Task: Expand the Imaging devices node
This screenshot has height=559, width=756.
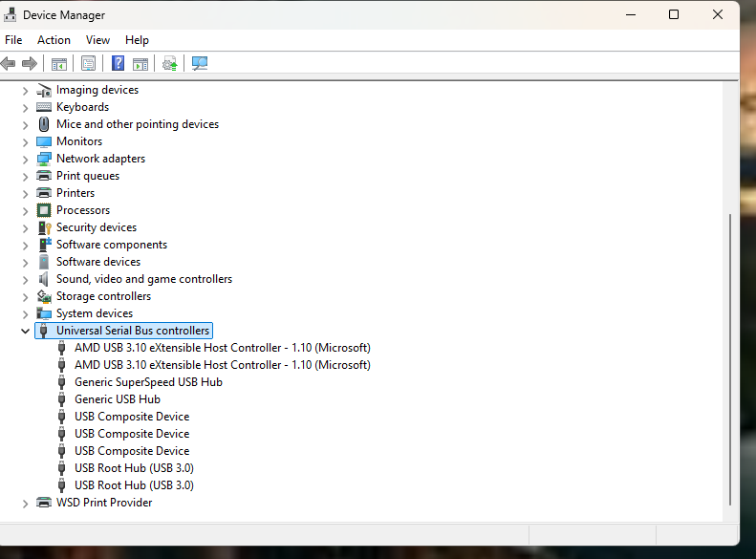Action: [26, 91]
